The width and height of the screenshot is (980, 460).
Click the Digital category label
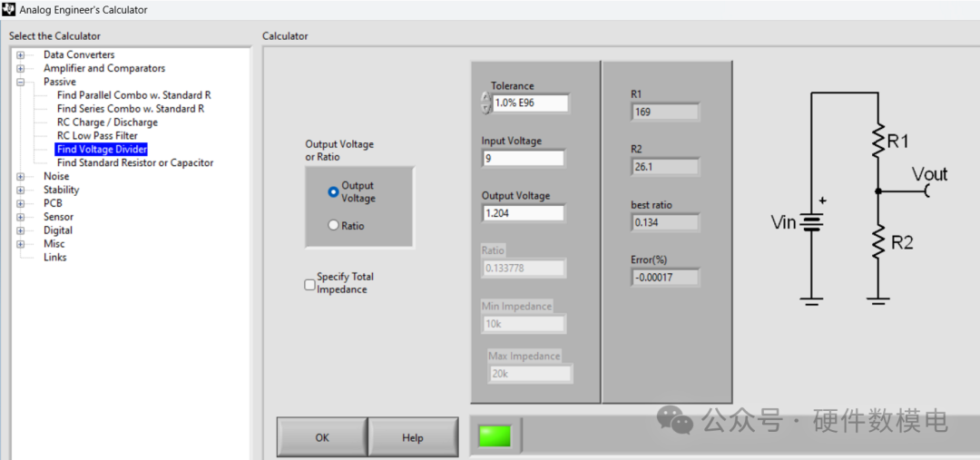pyautogui.click(x=58, y=230)
